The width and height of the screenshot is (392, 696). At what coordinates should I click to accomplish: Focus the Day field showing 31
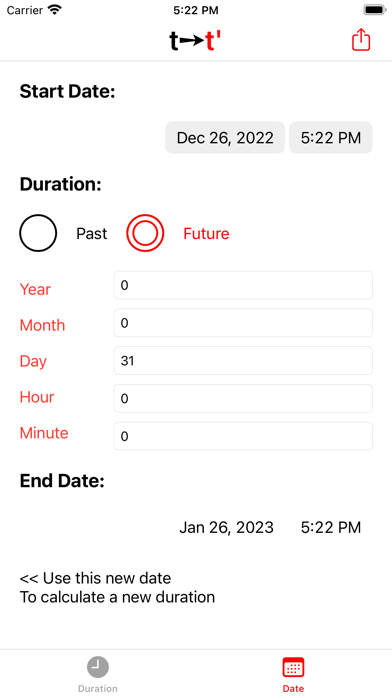click(243, 360)
